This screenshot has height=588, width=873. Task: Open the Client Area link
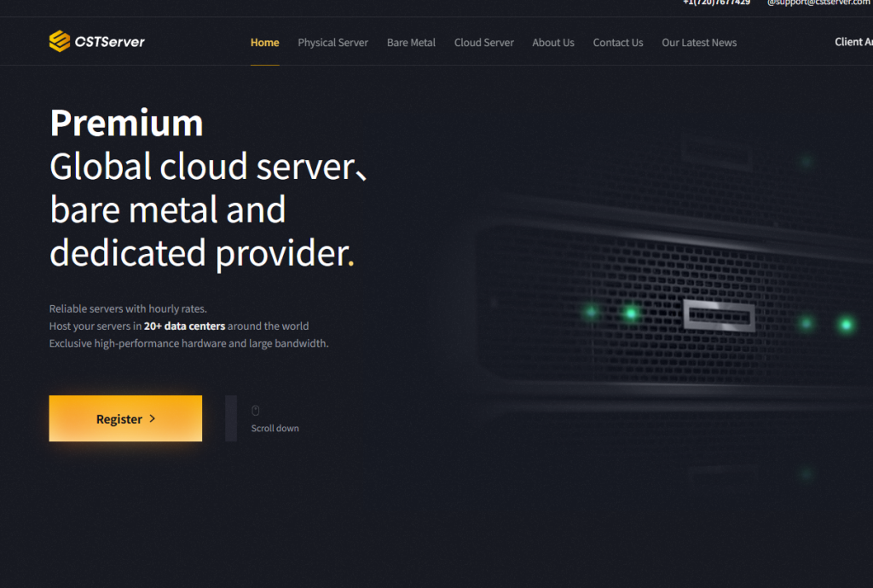tap(853, 42)
